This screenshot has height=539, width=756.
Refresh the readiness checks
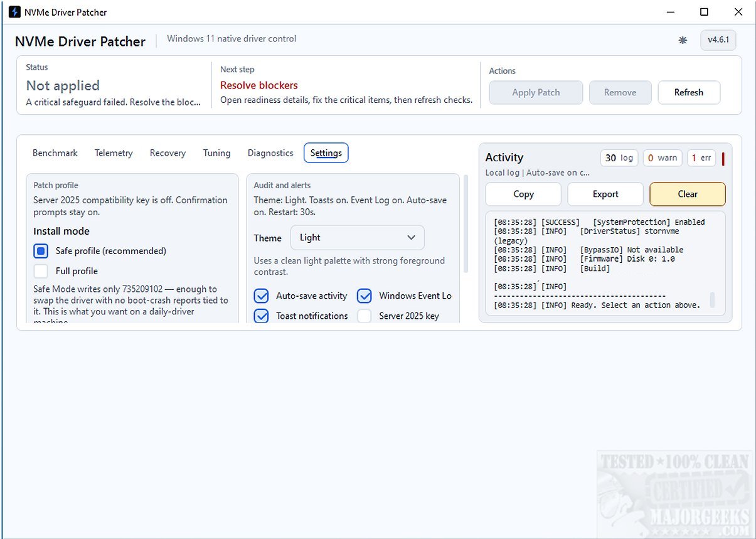[x=688, y=92]
